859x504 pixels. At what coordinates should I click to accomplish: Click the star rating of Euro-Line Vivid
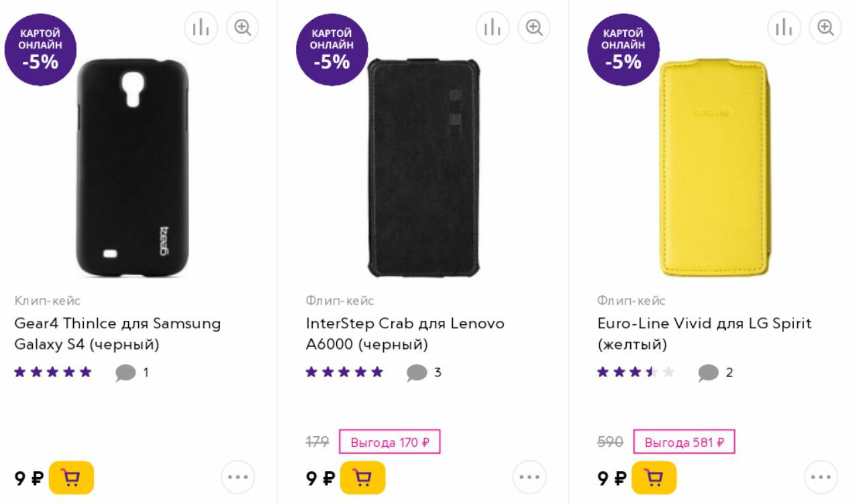pyautogui.click(x=636, y=372)
